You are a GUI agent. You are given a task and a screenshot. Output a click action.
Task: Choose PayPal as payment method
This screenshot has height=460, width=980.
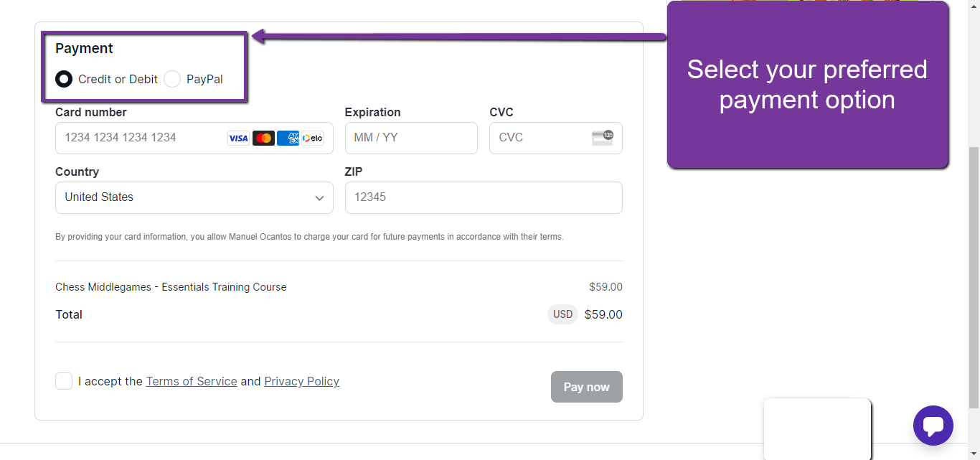(172, 79)
